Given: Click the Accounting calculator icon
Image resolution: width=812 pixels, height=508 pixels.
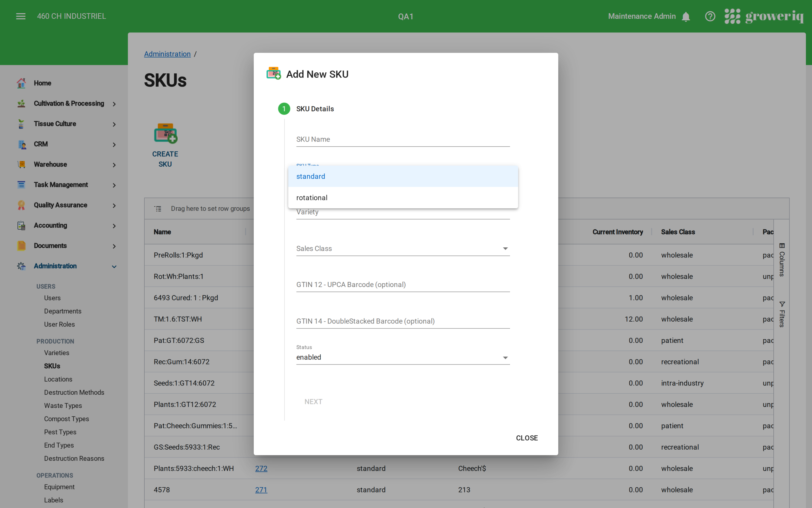Looking at the screenshot, I should [x=21, y=225].
